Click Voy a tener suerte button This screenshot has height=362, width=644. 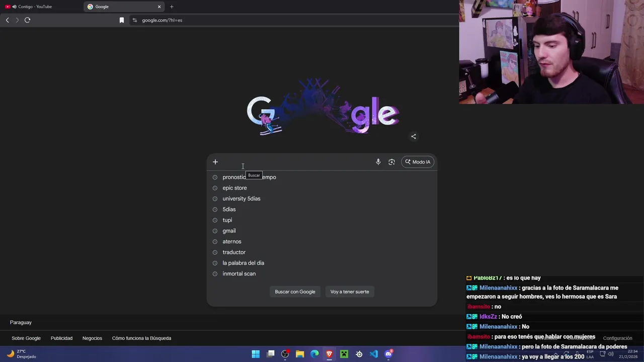tap(350, 292)
